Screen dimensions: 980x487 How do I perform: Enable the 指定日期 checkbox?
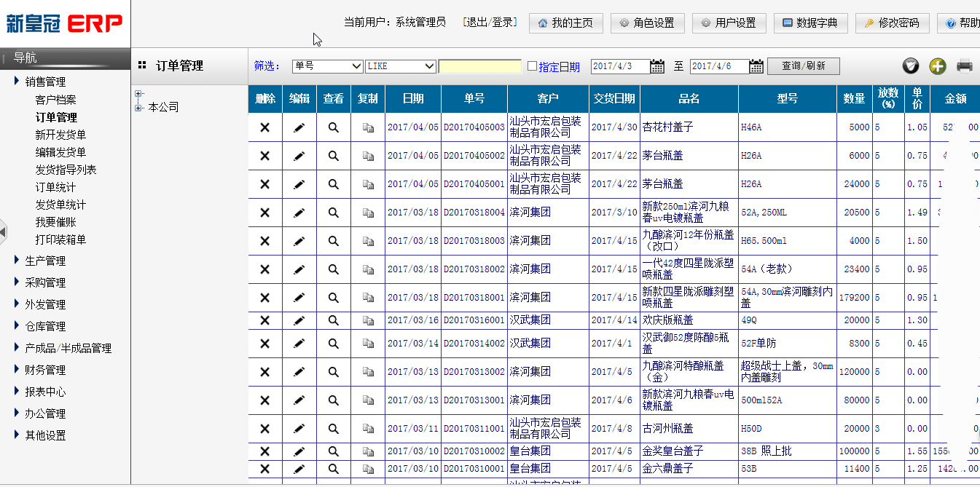[x=532, y=66]
